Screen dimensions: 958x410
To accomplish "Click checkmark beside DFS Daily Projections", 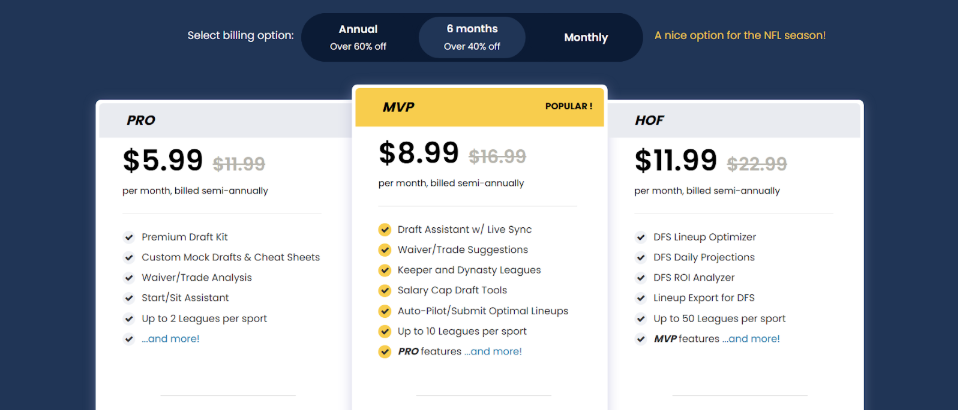I will click(640, 257).
